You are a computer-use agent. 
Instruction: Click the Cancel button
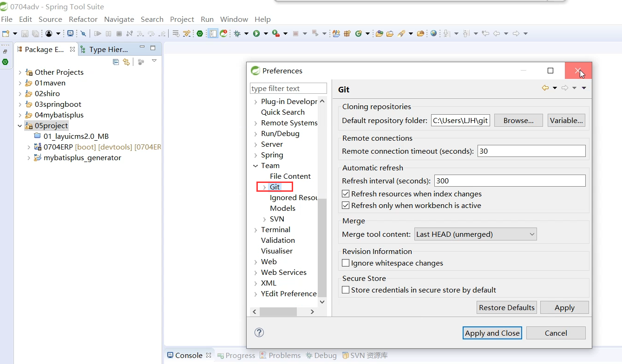coord(556,333)
